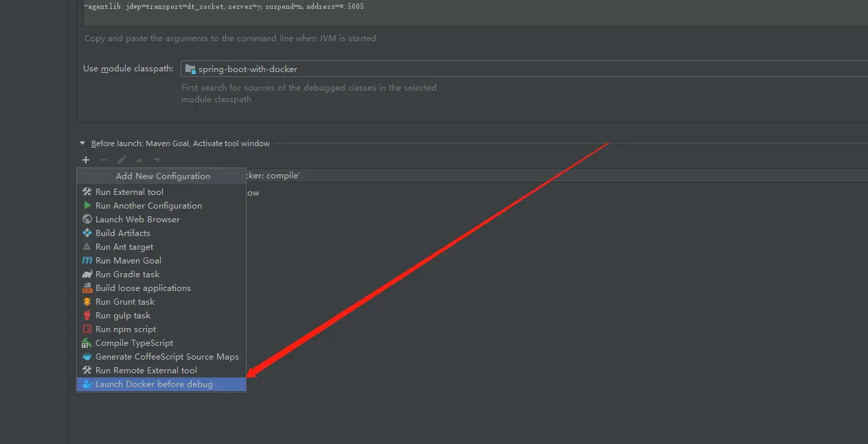Click the move up arrow icon
The height and width of the screenshot is (444, 868).
click(x=139, y=160)
